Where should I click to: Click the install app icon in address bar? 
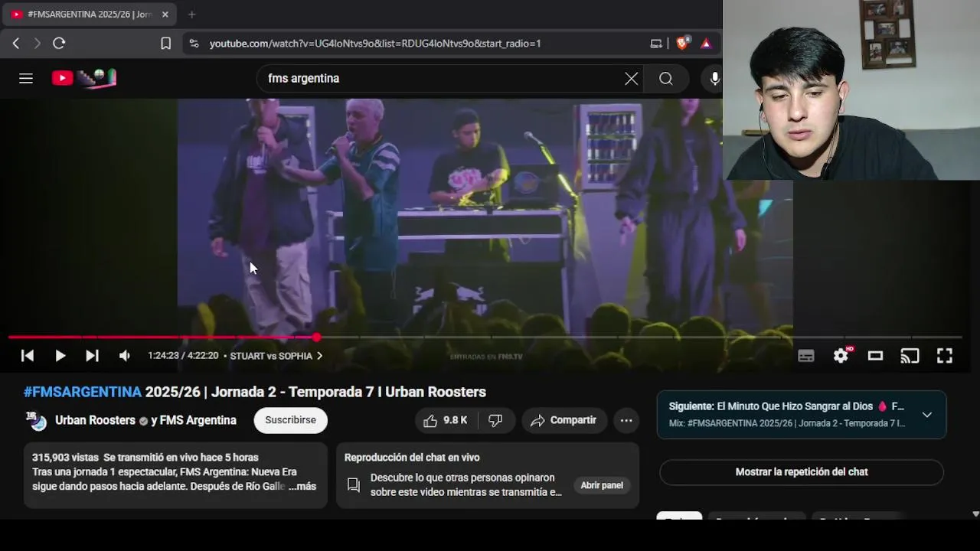(656, 44)
